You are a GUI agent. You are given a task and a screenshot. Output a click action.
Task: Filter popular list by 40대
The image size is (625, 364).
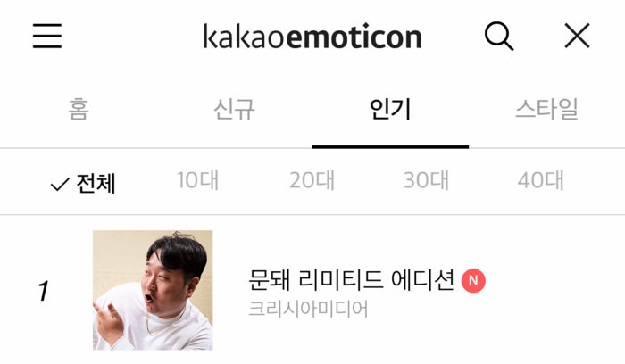tap(540, 180)
